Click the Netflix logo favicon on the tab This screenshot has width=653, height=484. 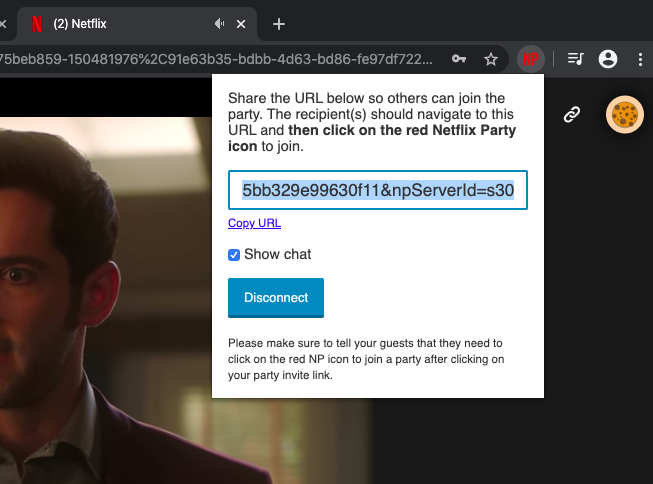tap(37, 24)
